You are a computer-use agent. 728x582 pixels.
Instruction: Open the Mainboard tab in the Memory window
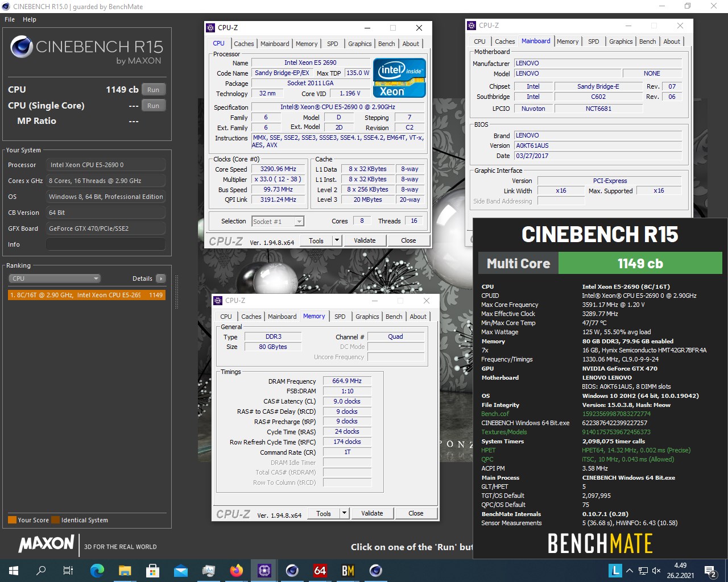[x=282, y=317]
